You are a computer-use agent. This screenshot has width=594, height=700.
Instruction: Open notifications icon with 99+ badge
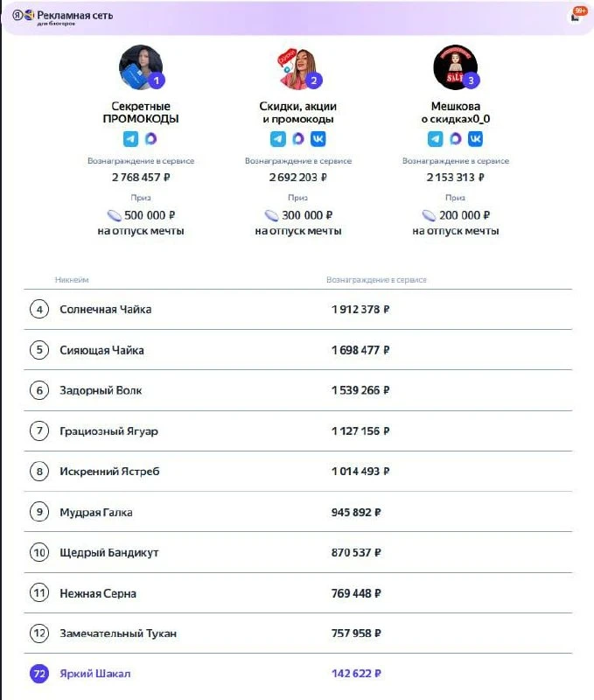point(578,15)
